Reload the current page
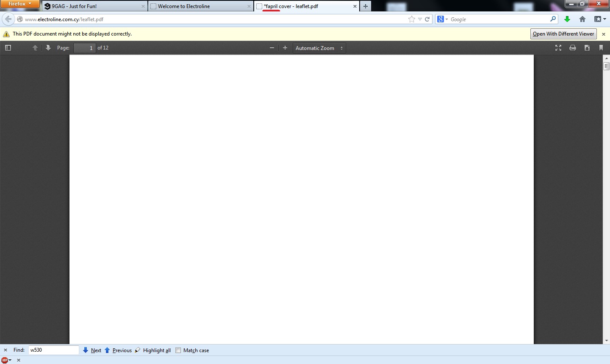 coord(427,19)
